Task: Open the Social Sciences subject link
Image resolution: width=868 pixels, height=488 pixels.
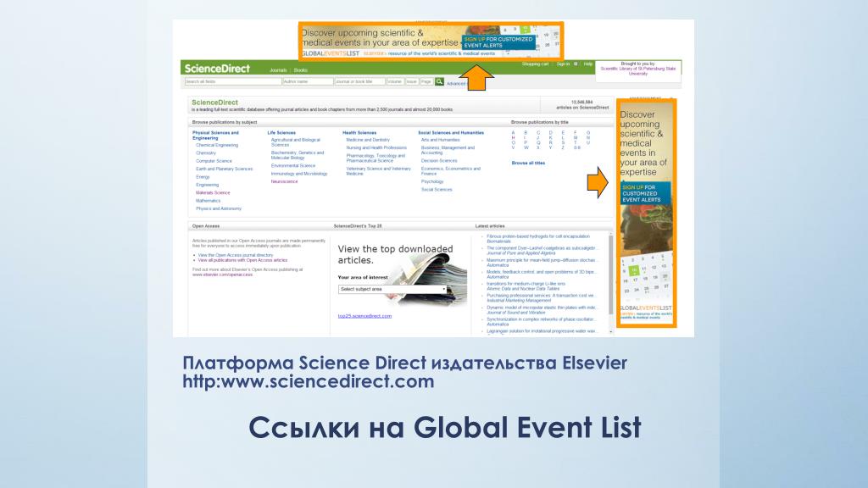Action: [437, 189]
